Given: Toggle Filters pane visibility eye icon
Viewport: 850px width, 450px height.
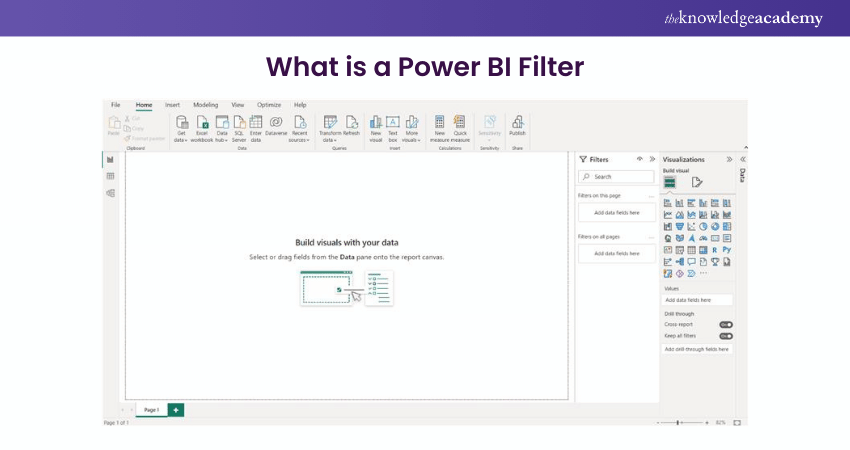Looking at the screenshot, I should pyautogui.click(x=639, y=159).
